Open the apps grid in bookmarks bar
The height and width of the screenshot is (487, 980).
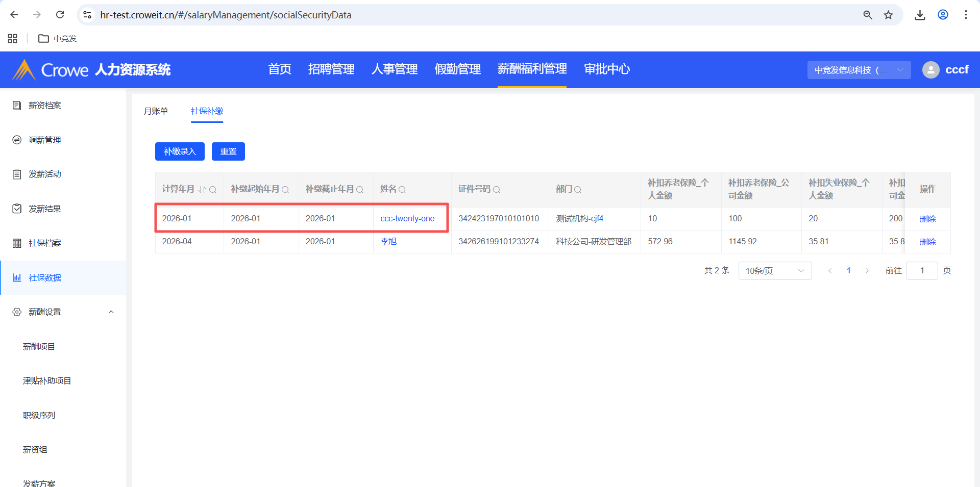(x=13, y=38)
